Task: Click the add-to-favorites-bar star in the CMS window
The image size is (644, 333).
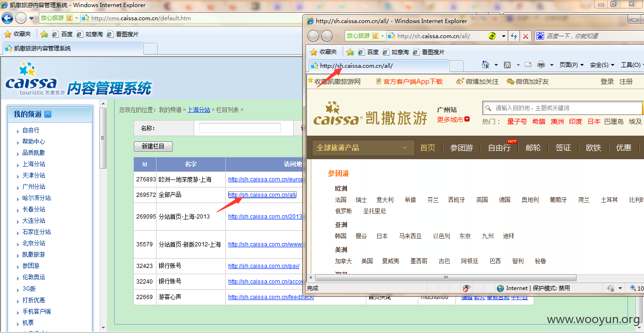Action: [44, 34]
